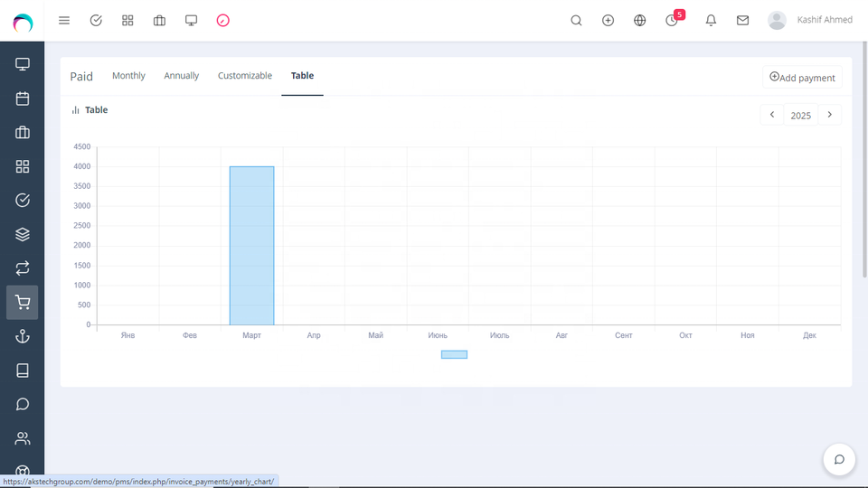
Task: Go to previous year with left chevron
Action: point(772,115)
